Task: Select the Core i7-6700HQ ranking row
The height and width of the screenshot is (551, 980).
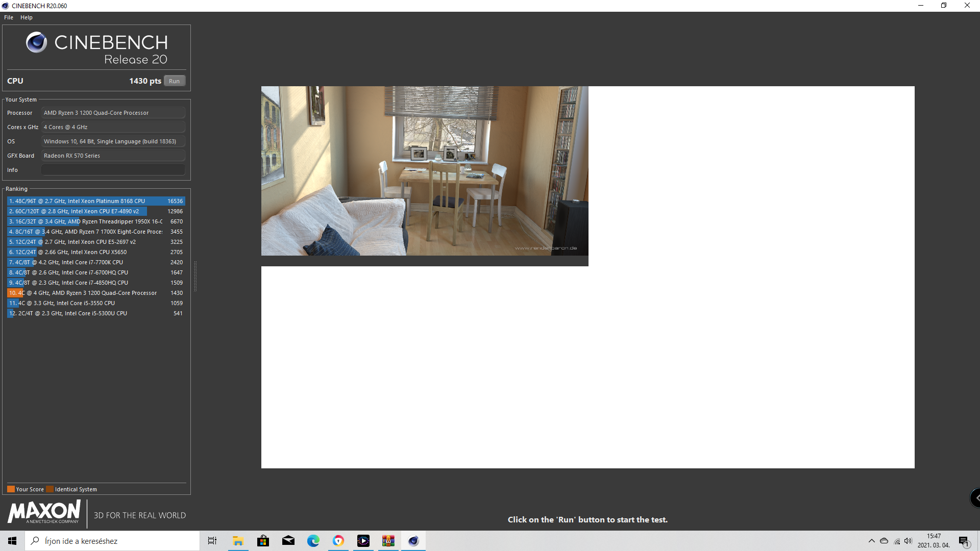Action: tap(96, 272)
